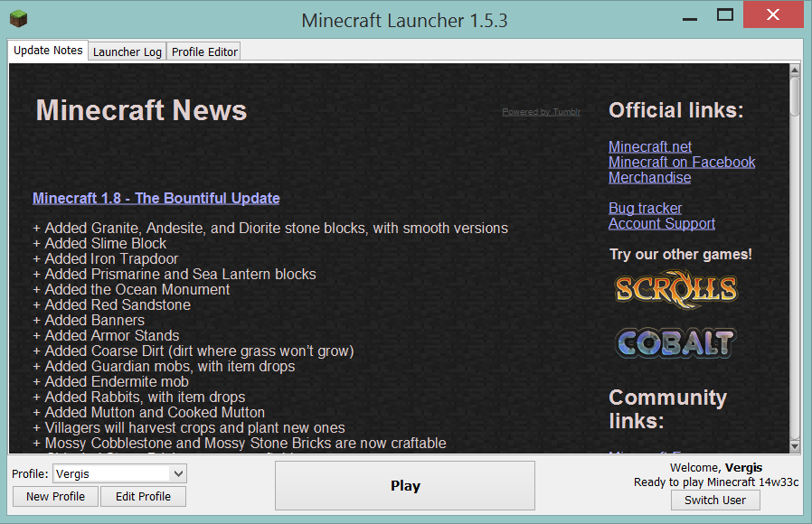Open the Bug tracker link
This screenshot has width=812, height=524.
pyautogui.click(x=645, y=209)
